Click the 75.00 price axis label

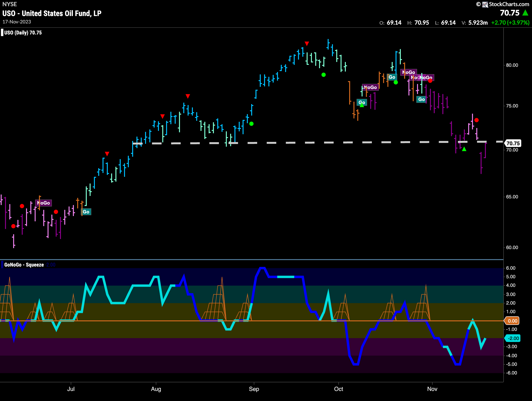click(x=512, y=106)
